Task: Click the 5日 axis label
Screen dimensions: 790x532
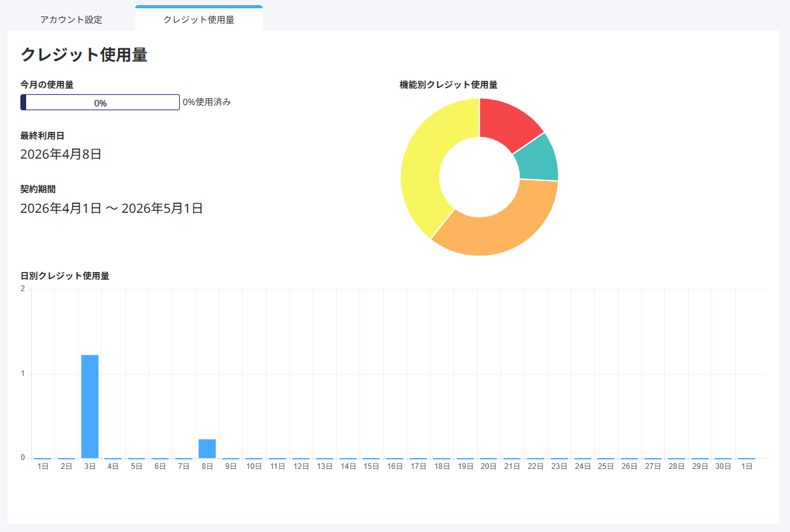Action: [x=136, y=466]
